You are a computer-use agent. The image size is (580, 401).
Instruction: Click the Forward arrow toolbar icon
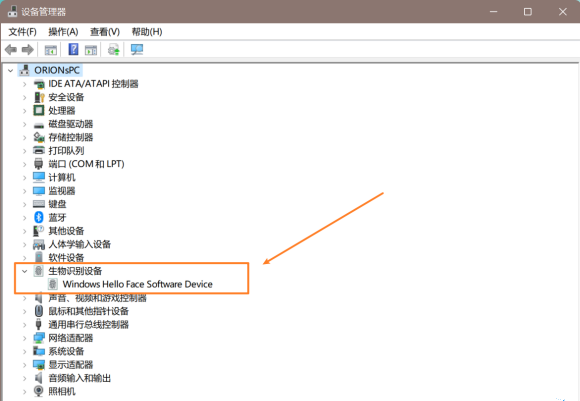[28, 49]
